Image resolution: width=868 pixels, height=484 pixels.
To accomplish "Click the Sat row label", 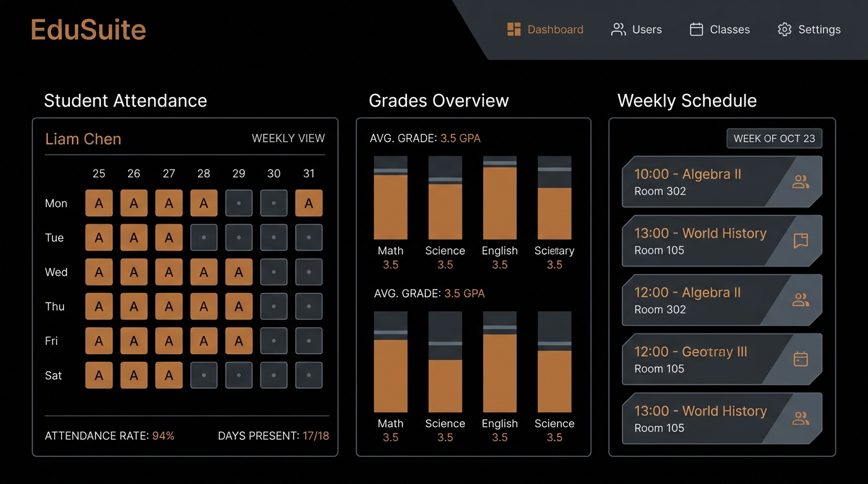I will pyautogui.click(x=54, y=376).
